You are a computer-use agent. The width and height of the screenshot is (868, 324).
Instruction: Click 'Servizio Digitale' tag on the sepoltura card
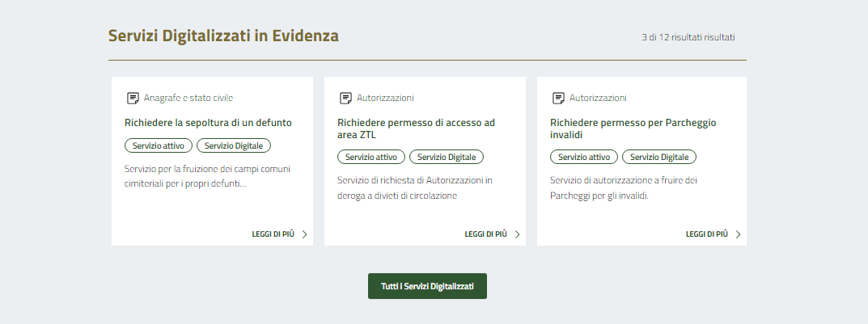[234, 145]
